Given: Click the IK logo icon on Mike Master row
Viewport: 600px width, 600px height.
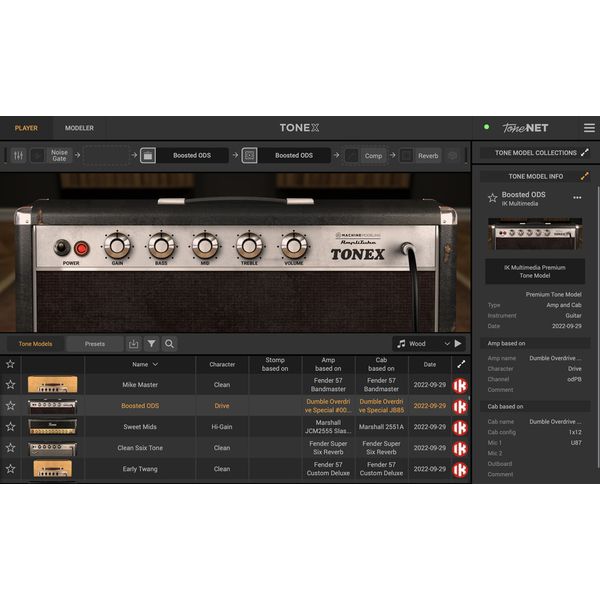Looking at the screenshot, I should [x=460, y=385].
